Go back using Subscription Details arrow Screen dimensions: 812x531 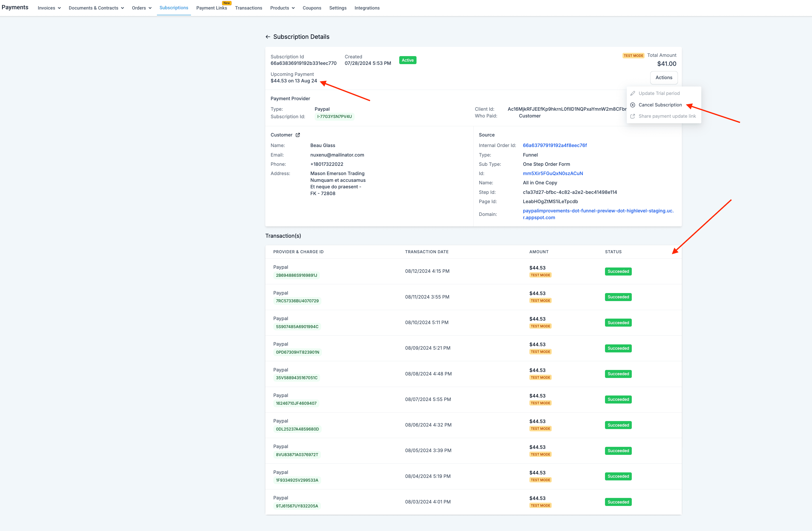tap(268, 37)
